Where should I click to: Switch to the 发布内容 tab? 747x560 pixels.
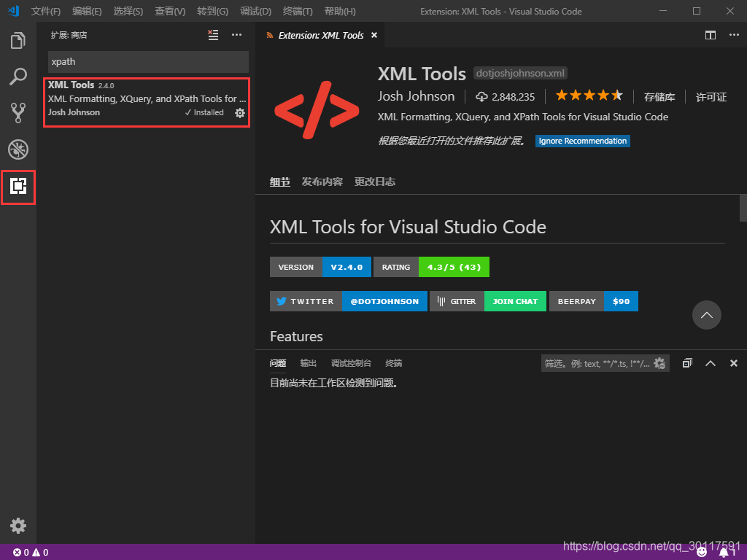pyautogui.click(x=322, y=182)
